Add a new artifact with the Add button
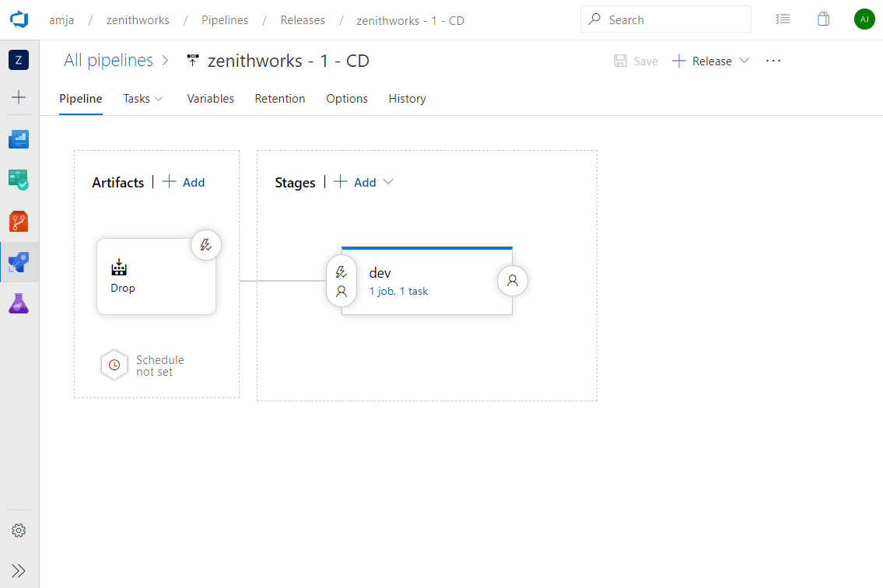The width and height of the screenshot is (883, 588). (x=184, y=182)
